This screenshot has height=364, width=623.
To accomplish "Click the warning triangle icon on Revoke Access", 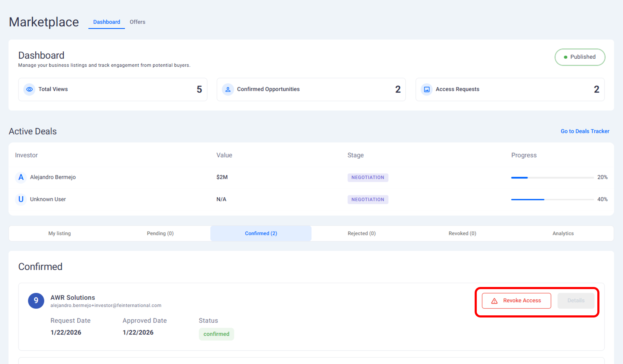I will (494, 301).
